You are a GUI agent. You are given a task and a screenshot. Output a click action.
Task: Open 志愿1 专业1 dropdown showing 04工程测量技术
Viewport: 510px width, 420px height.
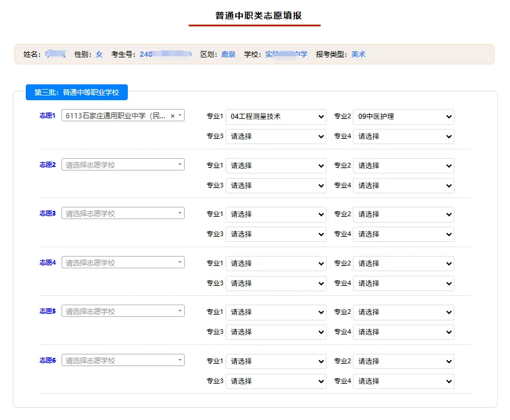coord(276,117)
